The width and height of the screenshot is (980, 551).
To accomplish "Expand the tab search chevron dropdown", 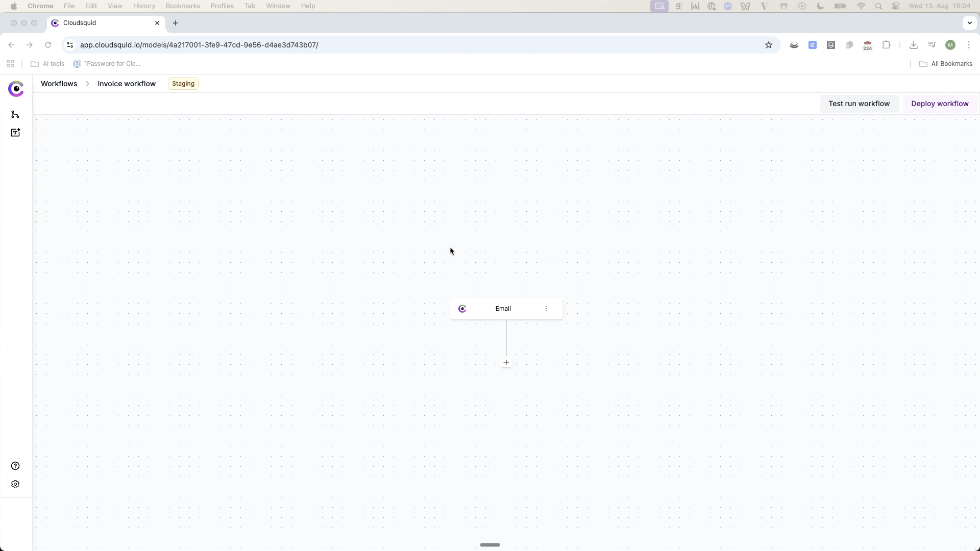I will point(969,23).
